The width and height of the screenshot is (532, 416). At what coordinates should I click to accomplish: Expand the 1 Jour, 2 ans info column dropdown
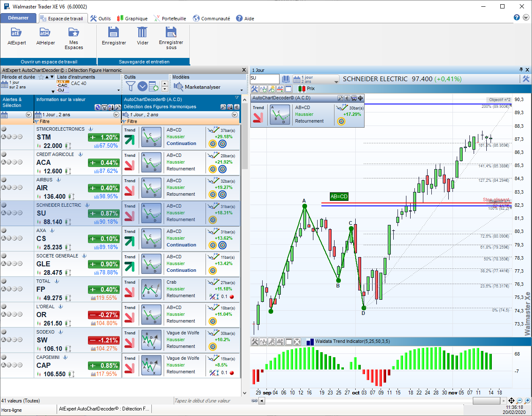[116, 115]
